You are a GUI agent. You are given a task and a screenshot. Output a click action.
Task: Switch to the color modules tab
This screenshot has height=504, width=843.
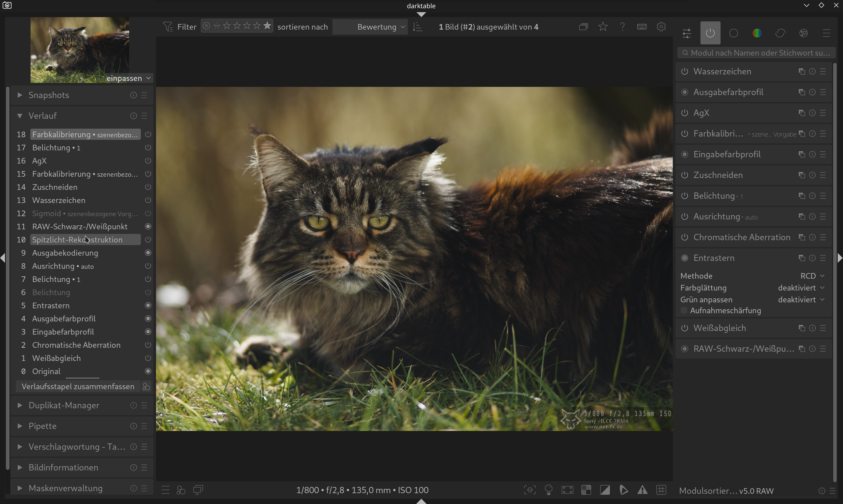(x=757, y=33)
